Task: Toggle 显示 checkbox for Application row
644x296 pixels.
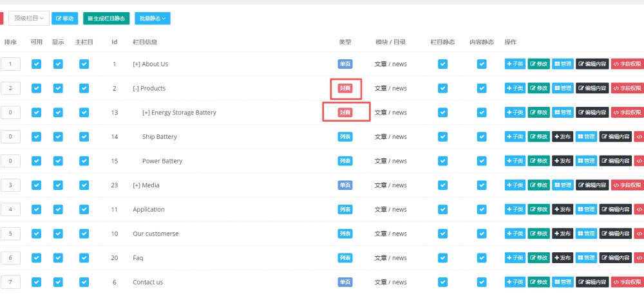Action: coord(59,209)
